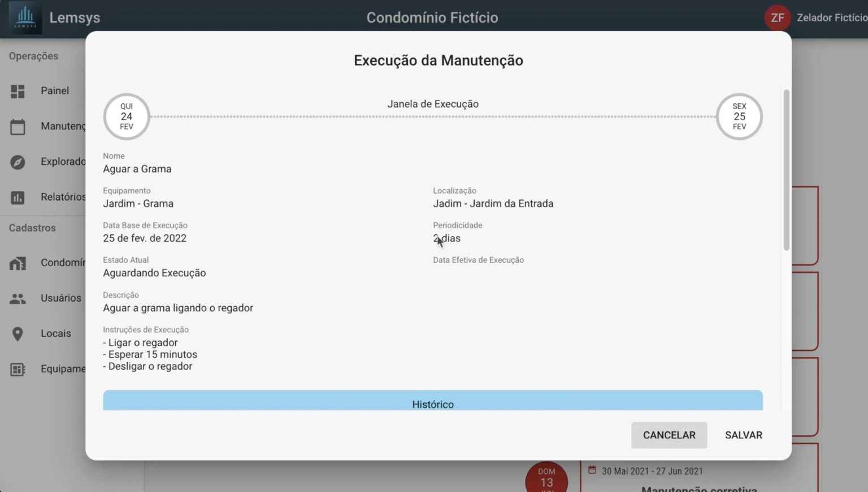Viewport: 868px width, 492px height.
Task: Open the Usuários people icon
Action: [x=18, y=298]
